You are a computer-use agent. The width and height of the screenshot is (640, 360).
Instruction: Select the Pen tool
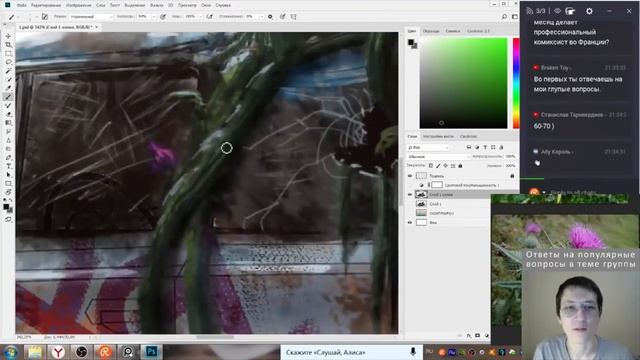click(9, 158)
